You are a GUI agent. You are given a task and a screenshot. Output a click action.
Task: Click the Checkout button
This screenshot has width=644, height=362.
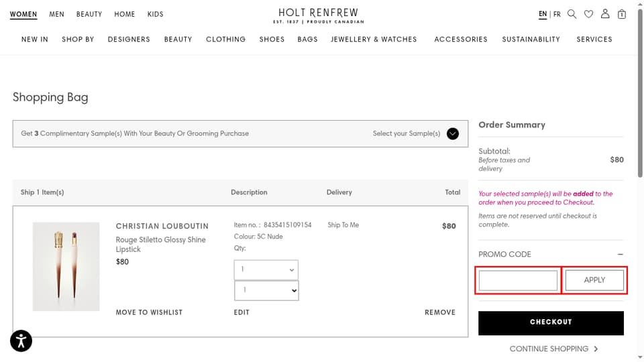tap(551, 323)
